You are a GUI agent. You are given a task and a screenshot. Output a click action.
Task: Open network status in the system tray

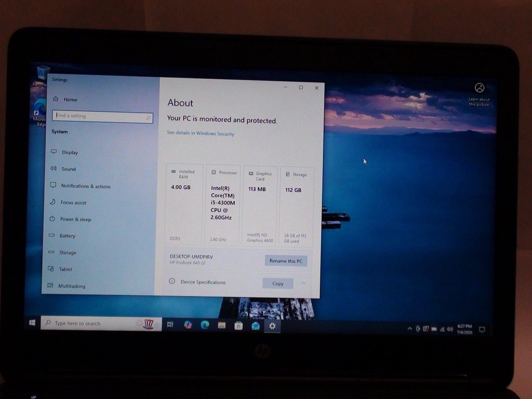[x=442, y=330]
